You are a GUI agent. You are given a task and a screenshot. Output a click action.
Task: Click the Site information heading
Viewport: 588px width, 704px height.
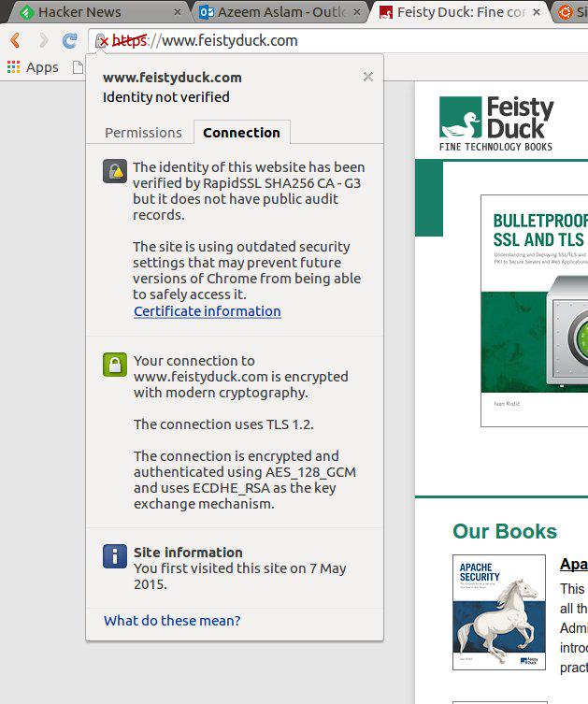pos(188,553)
